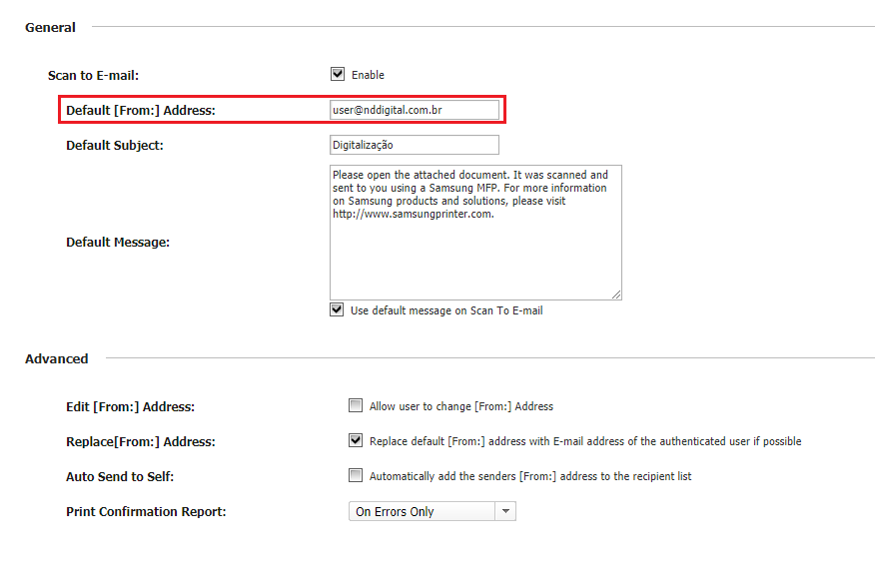Image resolution: width=875 pixels, height=588 pixels.
Task: Click the General section heading
Action: [50, 28]
